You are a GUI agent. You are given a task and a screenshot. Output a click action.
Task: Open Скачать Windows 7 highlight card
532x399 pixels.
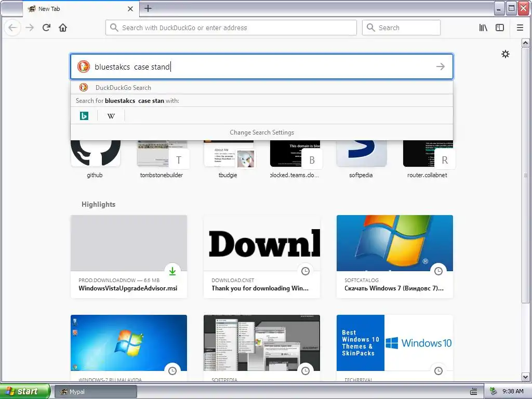pos(395,257)
